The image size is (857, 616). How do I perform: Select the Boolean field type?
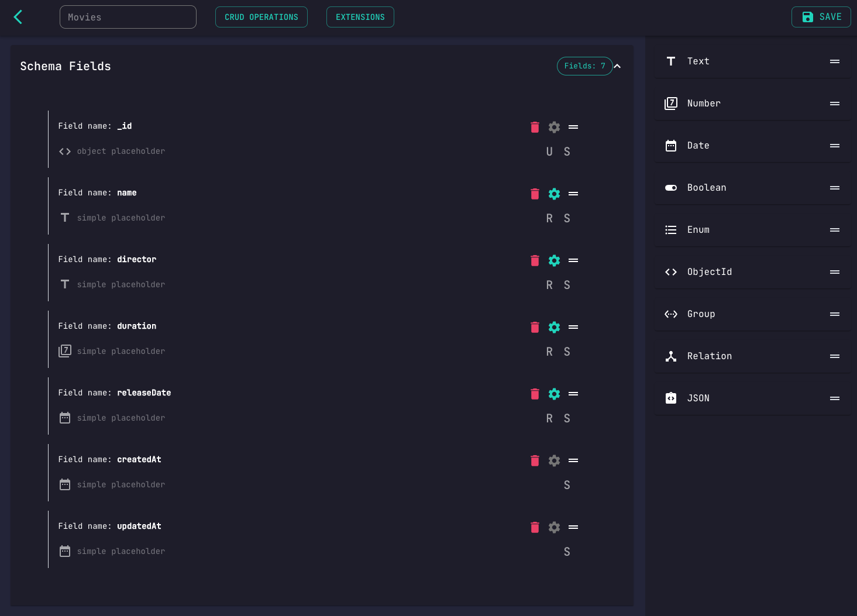tap(752, 188)
